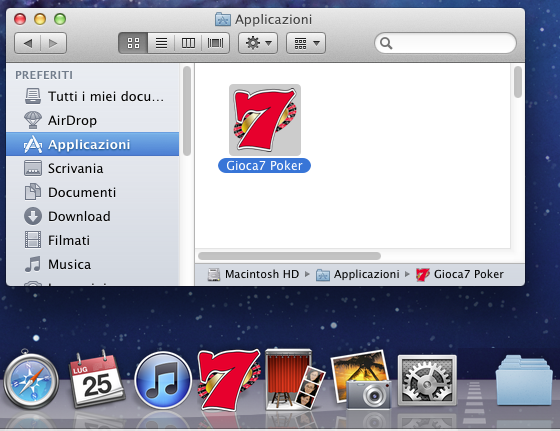Click the sidebar vertical scrollbar

pyautogui.click(x=187, y=111)
